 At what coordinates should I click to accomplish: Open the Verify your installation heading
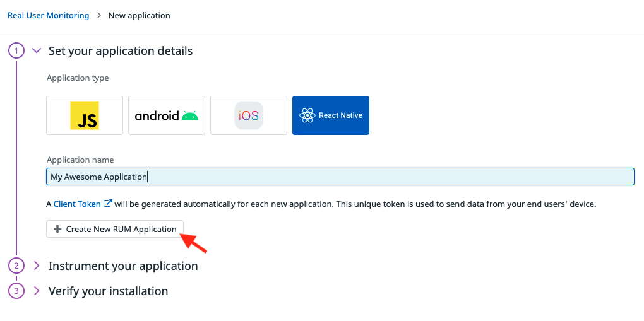[x=108, y=291]
